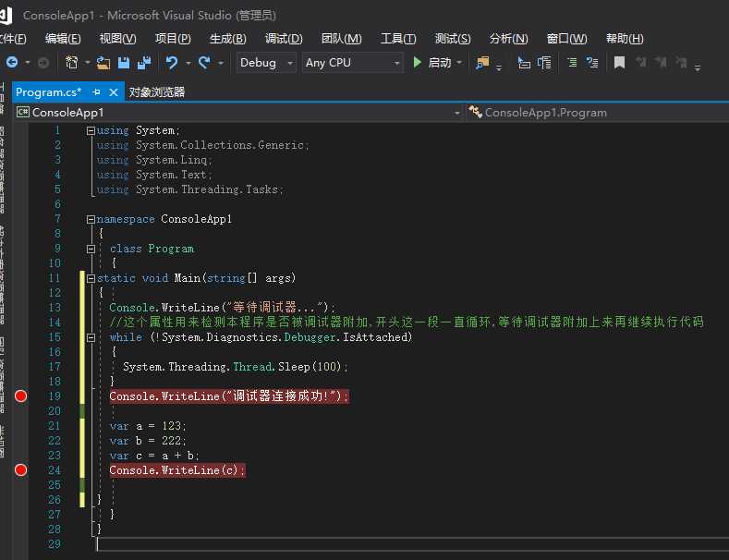Open the 帮助(H) menu
The image size is (729, 560).
point(625,38)
